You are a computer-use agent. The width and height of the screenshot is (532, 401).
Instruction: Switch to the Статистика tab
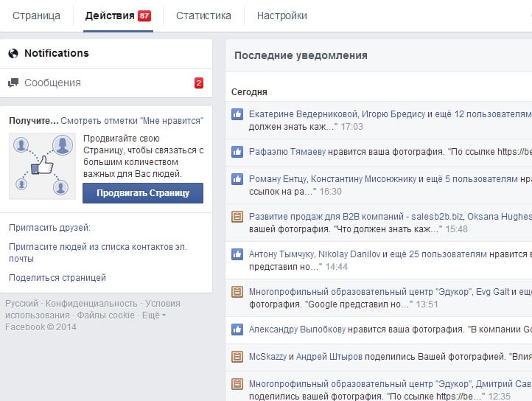tap(203, 15)
